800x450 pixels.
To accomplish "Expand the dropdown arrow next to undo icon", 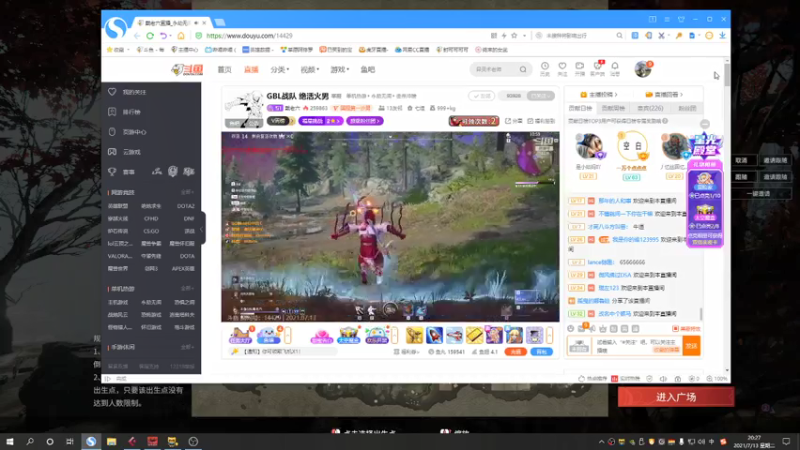I will pos(172,36).
